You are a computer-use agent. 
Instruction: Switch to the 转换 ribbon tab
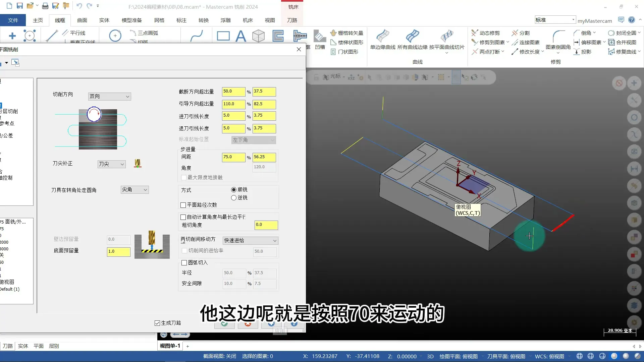pos(203,20)
